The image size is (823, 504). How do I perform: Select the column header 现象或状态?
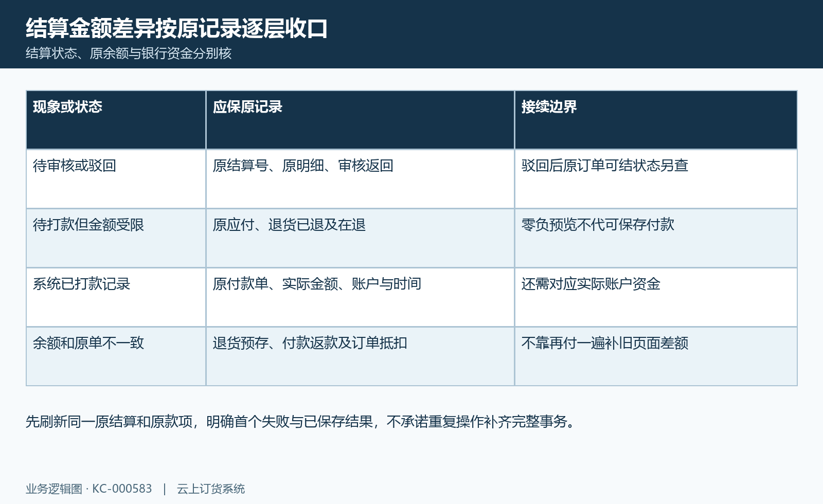tap(116, 120)
